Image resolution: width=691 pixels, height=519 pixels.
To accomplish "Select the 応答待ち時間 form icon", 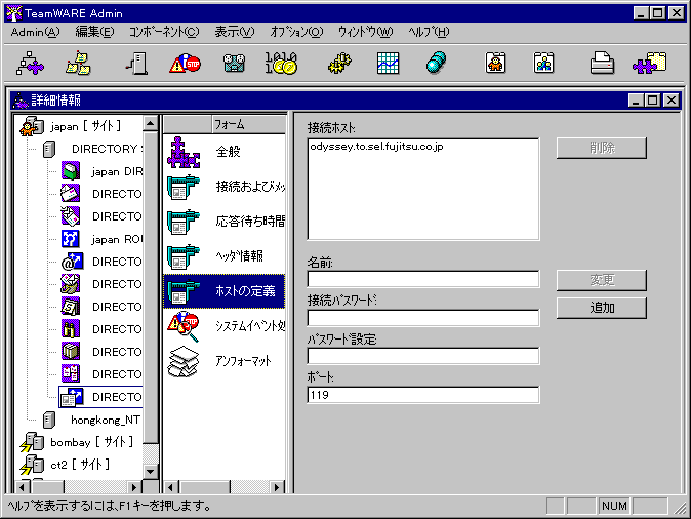I will click(x=183, y=222).
